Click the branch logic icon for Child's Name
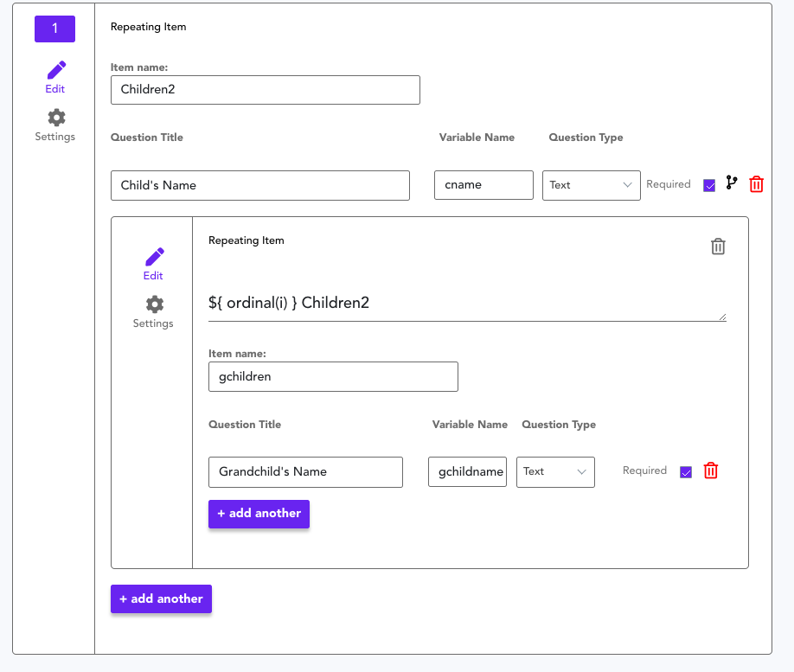Image resolution: width=794 pixels, height=672 pixels. click(731, 182)
